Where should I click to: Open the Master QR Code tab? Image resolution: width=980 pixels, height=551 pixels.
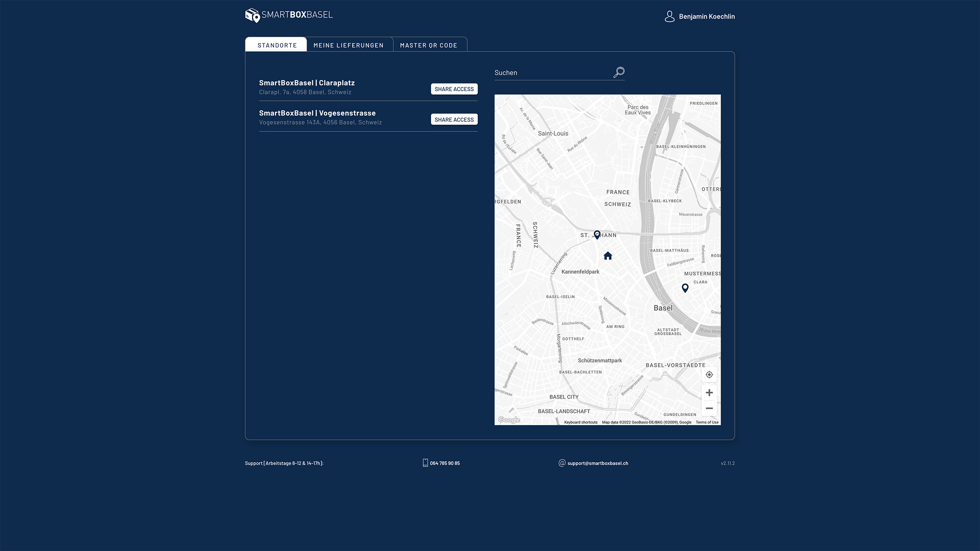pyautogui.click(x=428, y=45)
